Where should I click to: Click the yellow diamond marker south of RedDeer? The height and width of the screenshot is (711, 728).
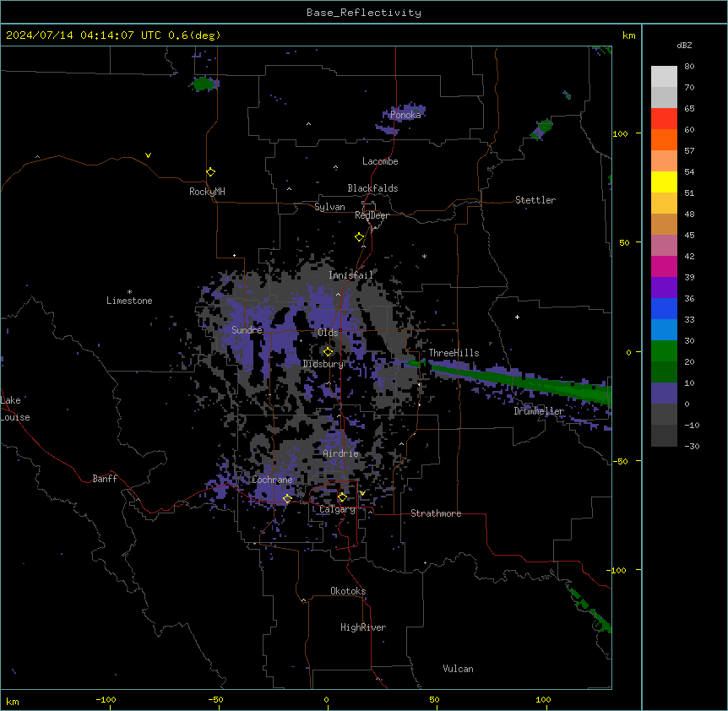click(360, 237)
